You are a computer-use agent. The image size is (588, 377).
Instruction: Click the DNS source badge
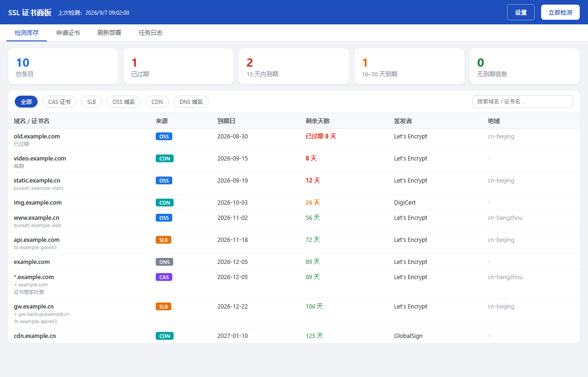pyautogui.click(x=164, y=262)
